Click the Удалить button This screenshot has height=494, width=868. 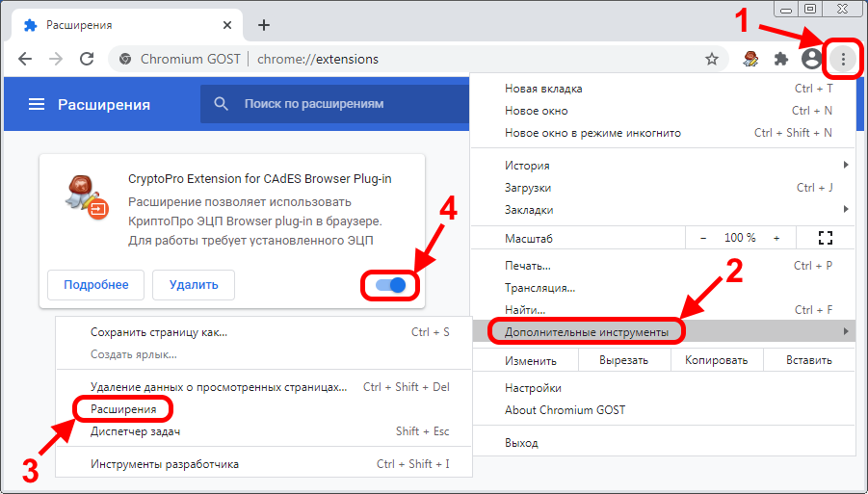[x=194, y=285]
